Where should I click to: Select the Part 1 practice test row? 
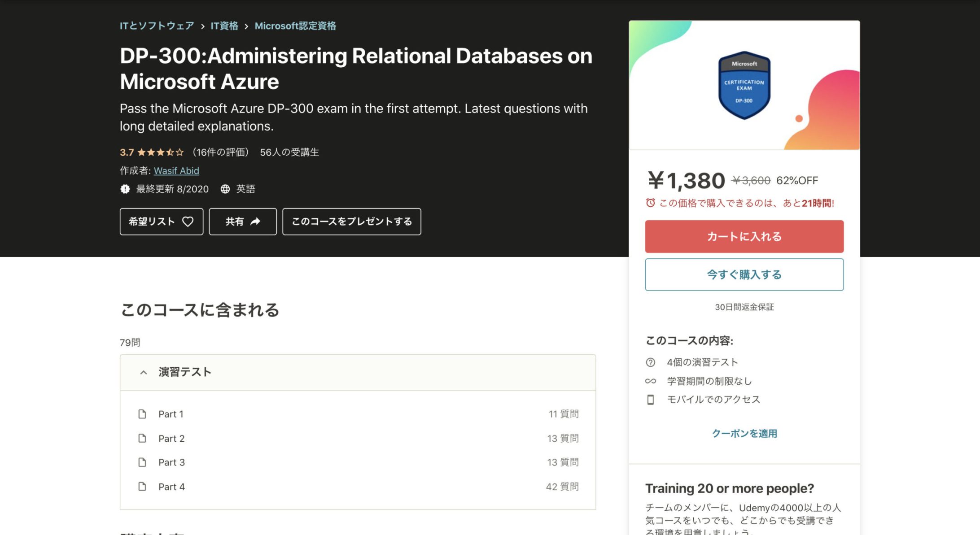[358, 414]
